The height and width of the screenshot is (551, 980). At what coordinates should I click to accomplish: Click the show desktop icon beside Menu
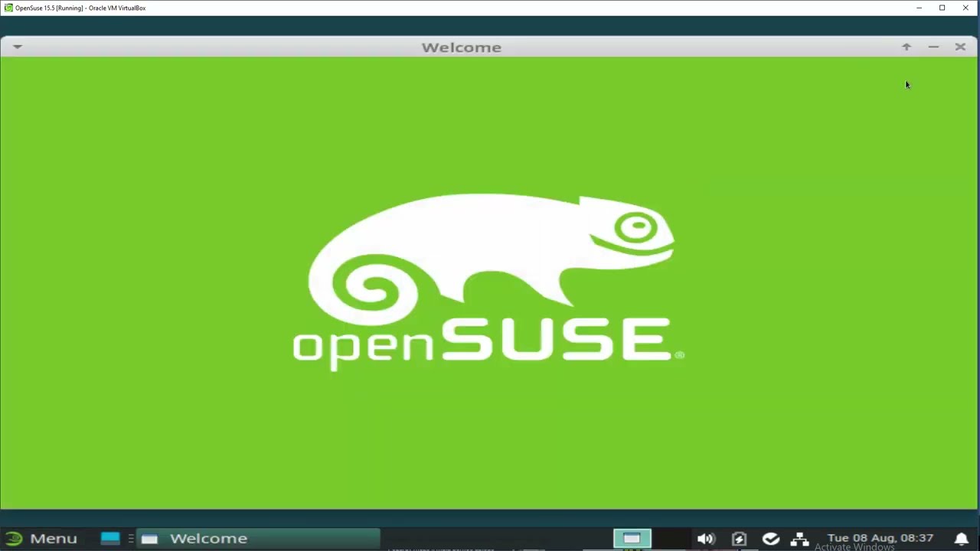tap(110, 539)
